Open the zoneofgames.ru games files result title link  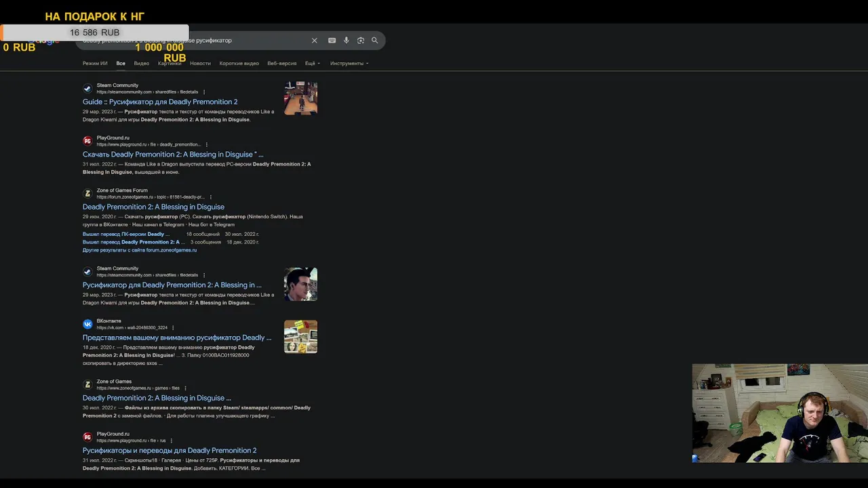tap(157, 399)
